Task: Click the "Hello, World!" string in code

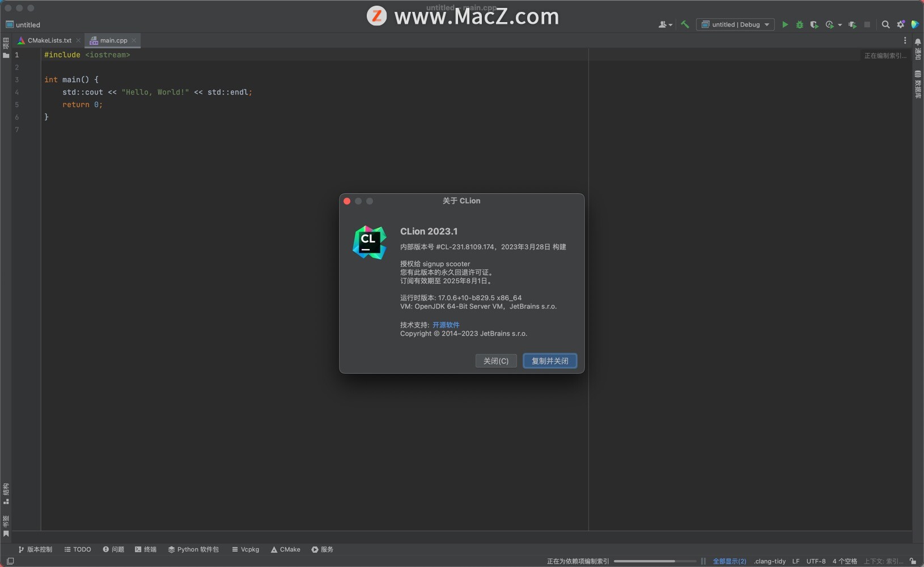Action: [x=155, y=92]
